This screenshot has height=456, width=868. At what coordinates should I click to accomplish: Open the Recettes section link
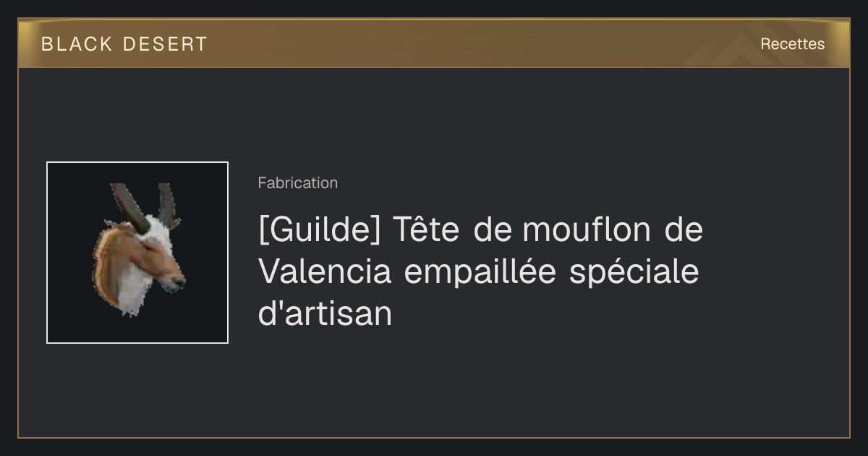click(792, 44)
